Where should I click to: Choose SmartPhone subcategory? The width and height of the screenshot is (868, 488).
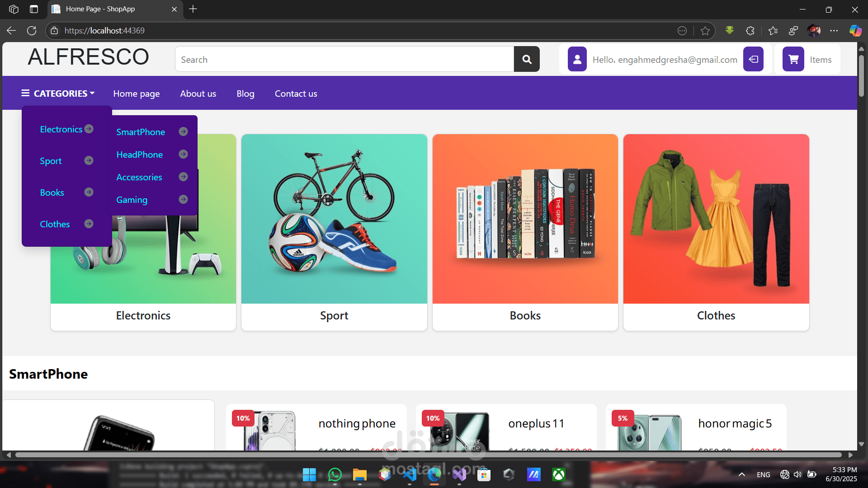click(x=141, y=132)
